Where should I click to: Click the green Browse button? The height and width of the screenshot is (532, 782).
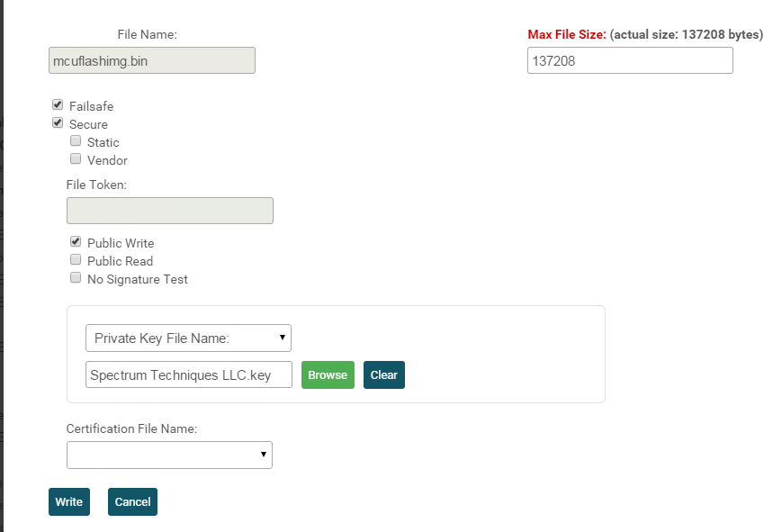(x=328, y=374)
